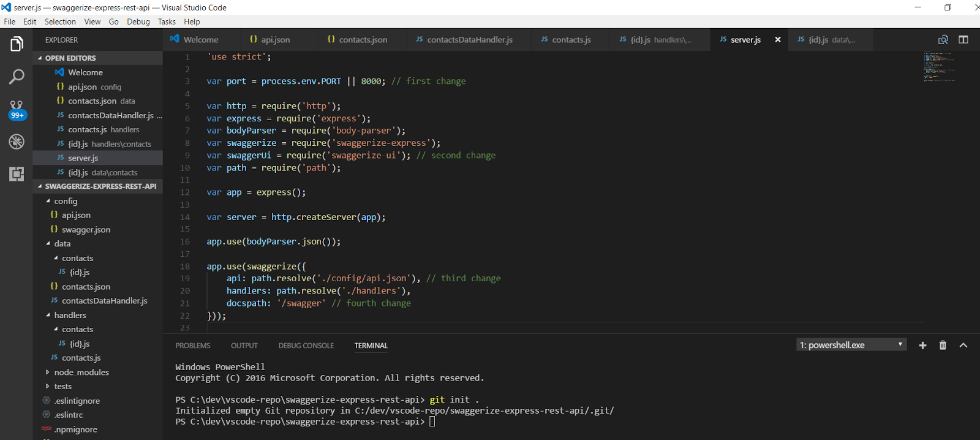Open the Debug view in activity bar
This screenshot has height=440, width=980.
point(17,142)
